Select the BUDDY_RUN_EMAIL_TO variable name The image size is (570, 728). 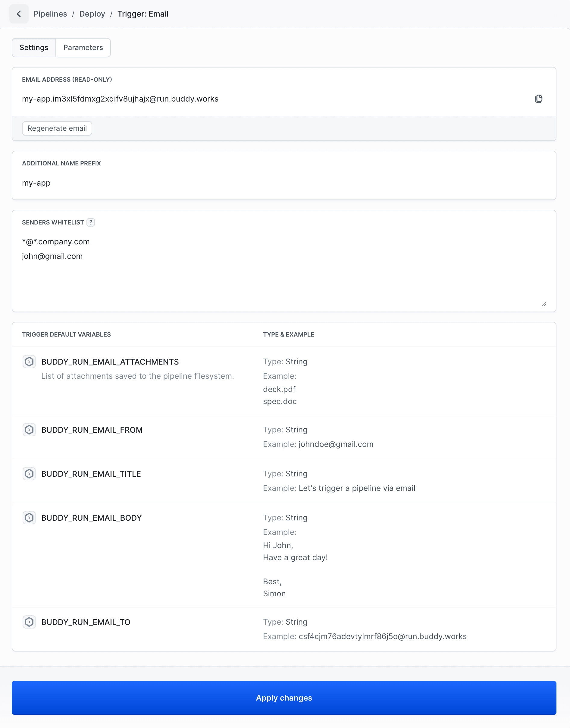(86, 622)
